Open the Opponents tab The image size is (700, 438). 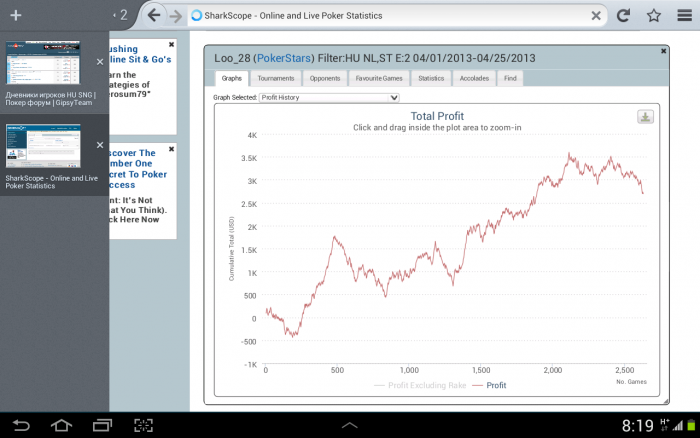pos(325,79)
